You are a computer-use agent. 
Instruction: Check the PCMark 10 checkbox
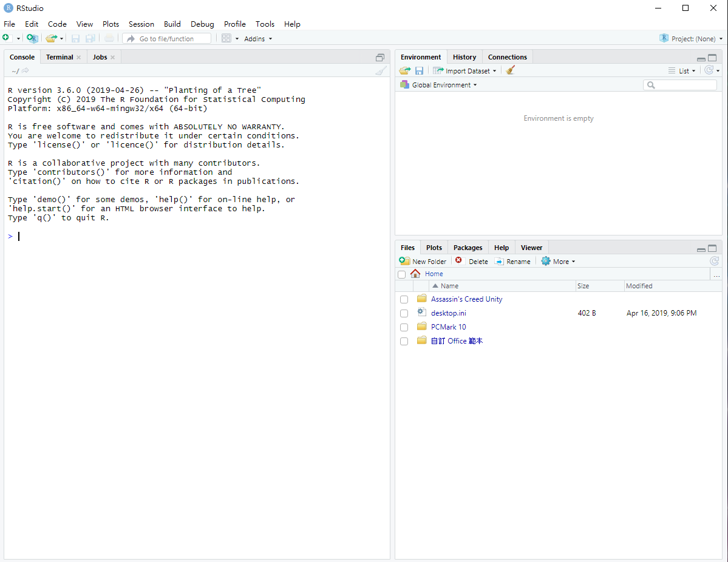pos(404,327)
